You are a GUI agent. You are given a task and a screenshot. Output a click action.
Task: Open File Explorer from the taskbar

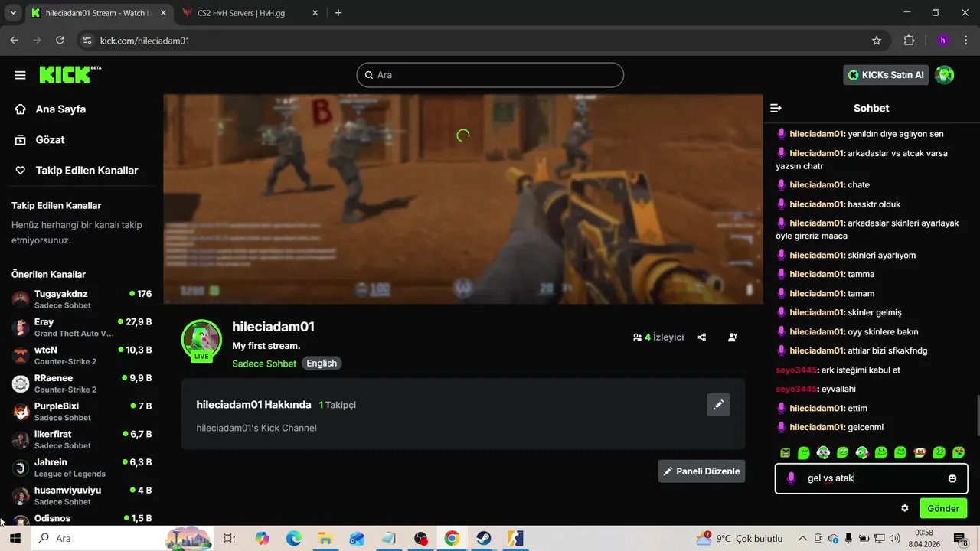pos(325,539)
